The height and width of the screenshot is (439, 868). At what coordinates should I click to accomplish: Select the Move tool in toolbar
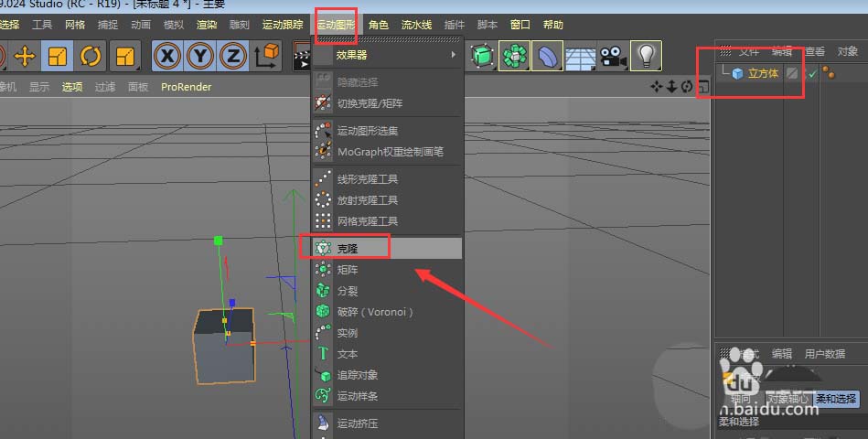click(25, 56)
